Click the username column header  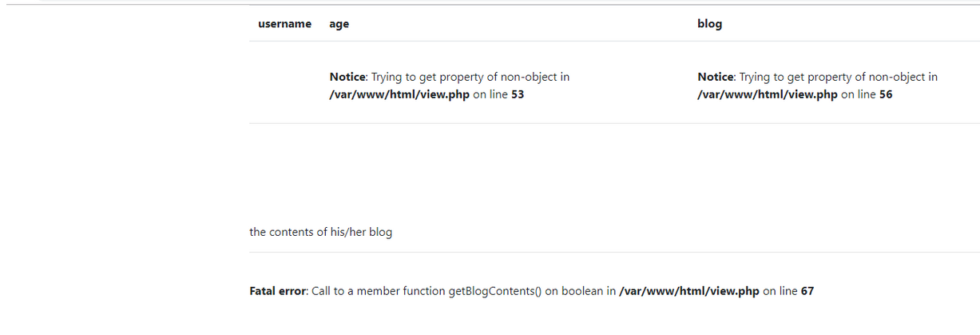284,24
